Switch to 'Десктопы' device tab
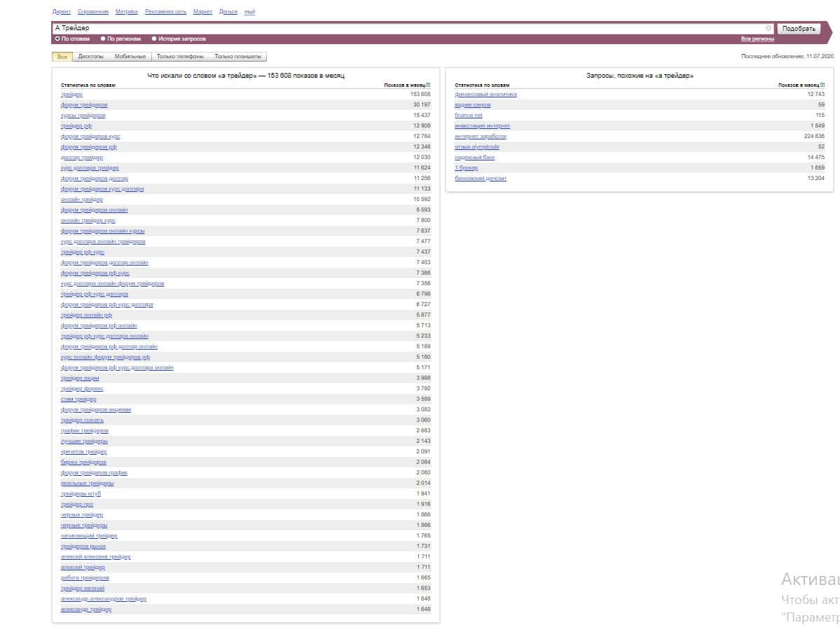 pos(90,56)
